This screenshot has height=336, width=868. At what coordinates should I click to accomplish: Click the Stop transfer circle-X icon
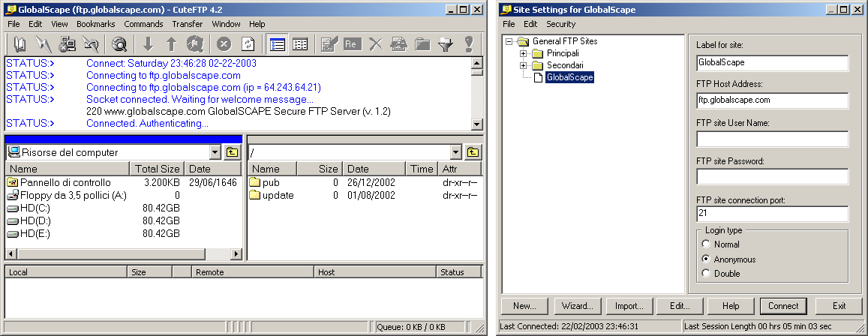click(x=224, y=43)
